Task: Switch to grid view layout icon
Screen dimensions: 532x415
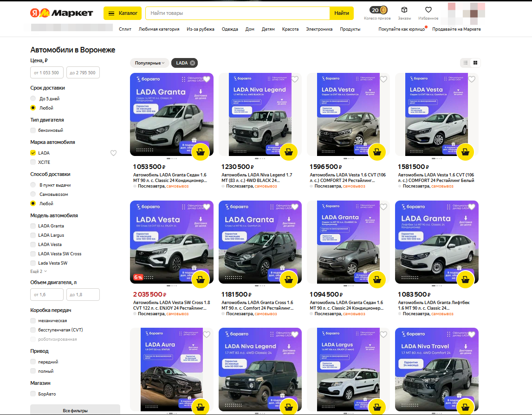Action: pyautogui.click(x=475, y=63)
